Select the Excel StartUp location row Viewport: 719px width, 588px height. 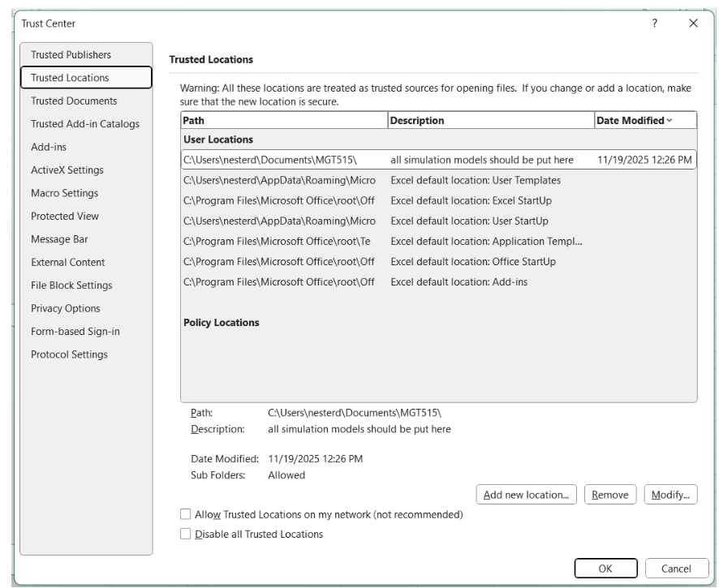coord(439,201)
